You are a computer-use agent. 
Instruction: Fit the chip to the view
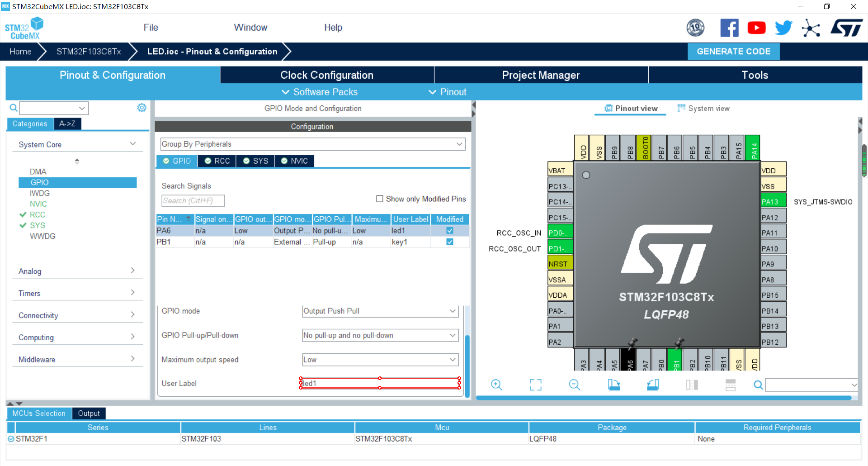tap(536, 385)
